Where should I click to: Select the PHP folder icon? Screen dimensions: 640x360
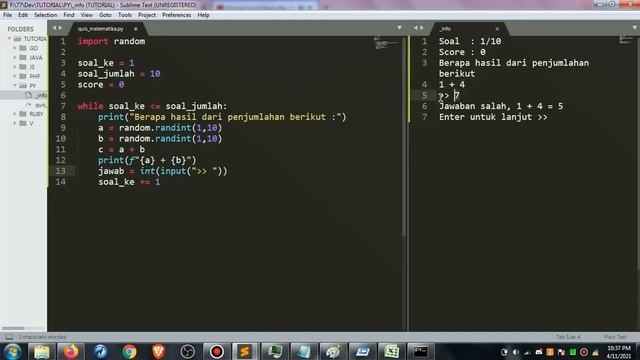pos(23,76)
